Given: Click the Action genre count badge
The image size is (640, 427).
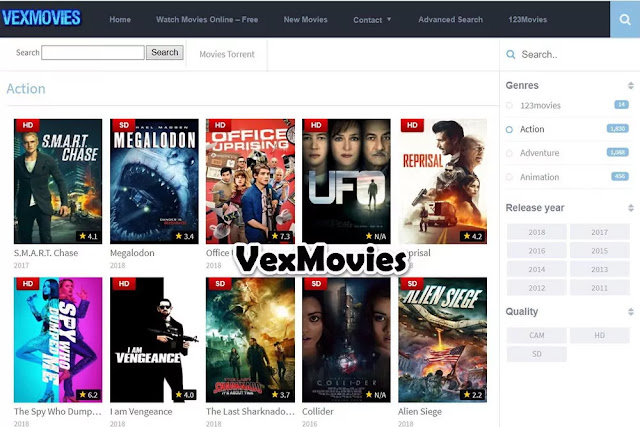Looking at the screenshot, I should coord(618,129).
